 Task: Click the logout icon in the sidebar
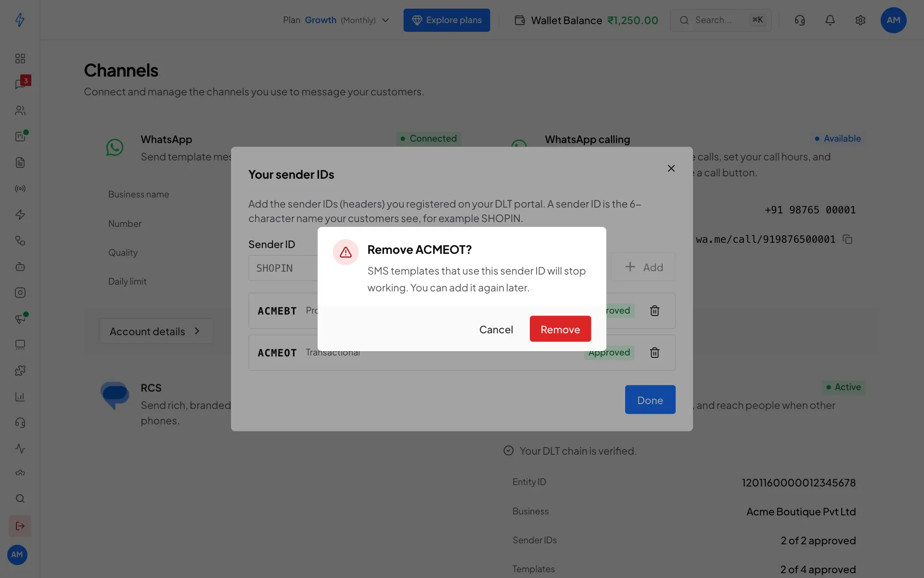pos(20,526)
